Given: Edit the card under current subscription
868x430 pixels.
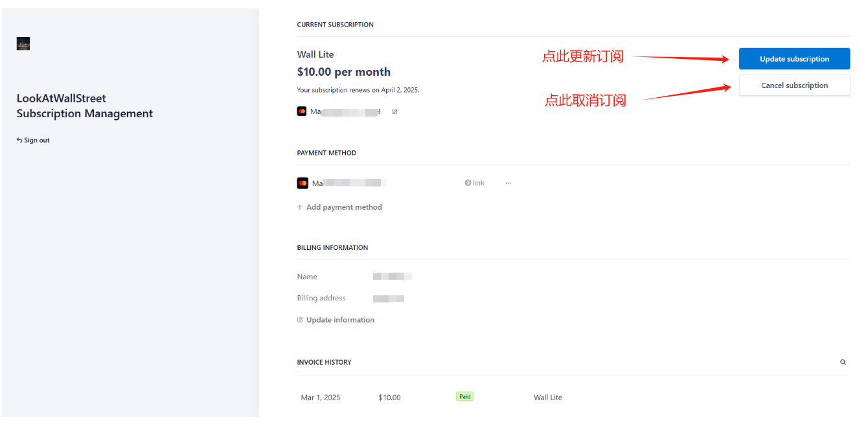Looking at the screenshot, I should pos(394,111).
